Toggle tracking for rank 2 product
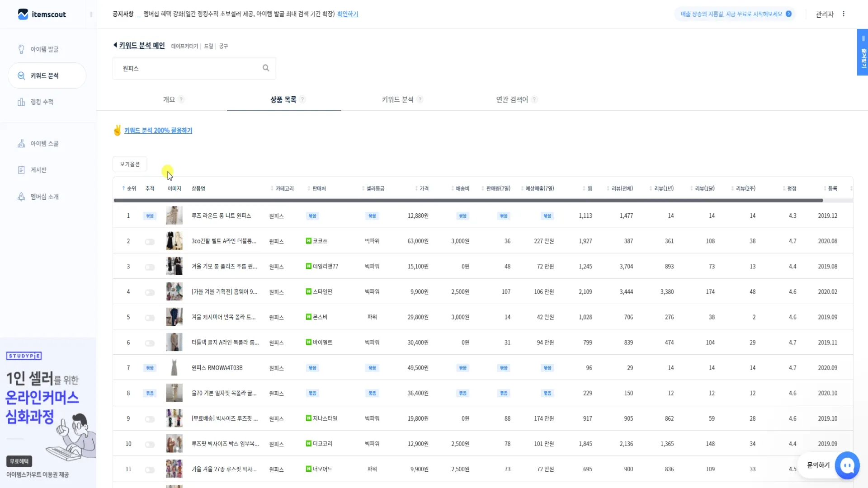The width and height of the screenshot is (868, 488). [x=150, y=242]
